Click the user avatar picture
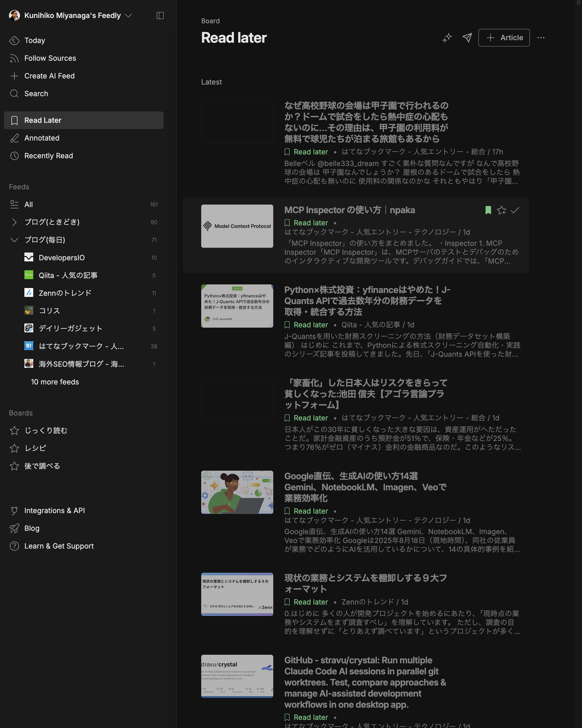Viewport: 582px width, 728px height. point(14,15)
